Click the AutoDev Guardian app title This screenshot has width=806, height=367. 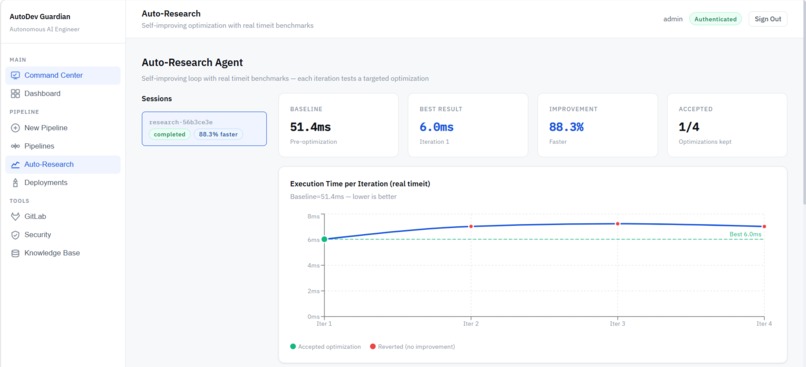click(40, 16)
